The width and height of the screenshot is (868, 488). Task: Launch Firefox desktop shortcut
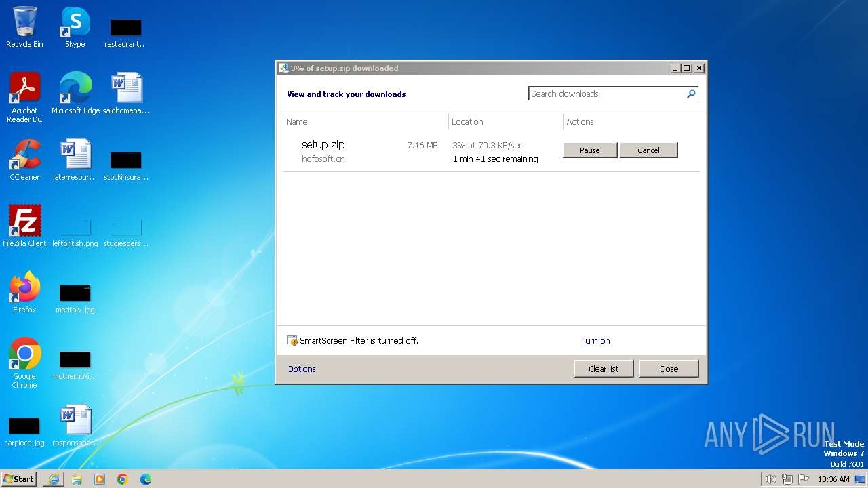coord(24,292)
